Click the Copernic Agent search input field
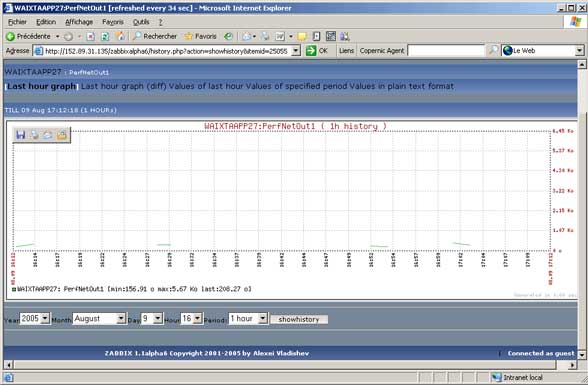Image resolution: width=588 pixels, height=385 pixels. coord(446,51)
